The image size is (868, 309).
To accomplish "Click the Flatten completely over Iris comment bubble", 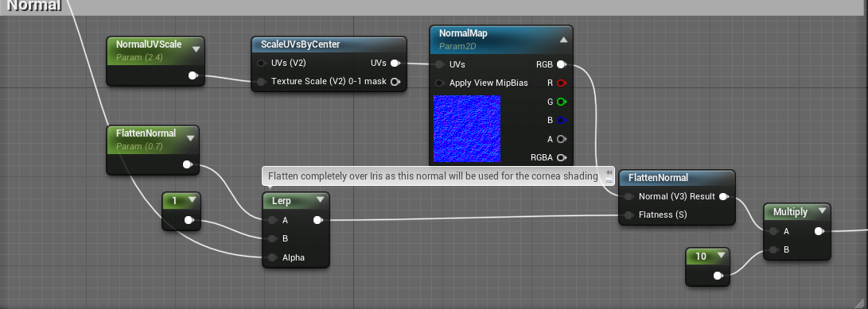I will [x=433, y=176].
